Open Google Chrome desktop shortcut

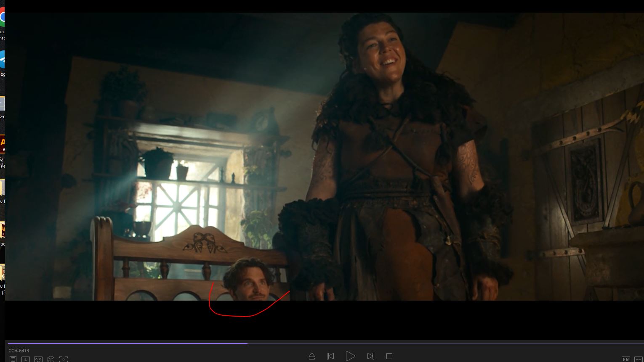pyautogui.click(x=2, y=18)
